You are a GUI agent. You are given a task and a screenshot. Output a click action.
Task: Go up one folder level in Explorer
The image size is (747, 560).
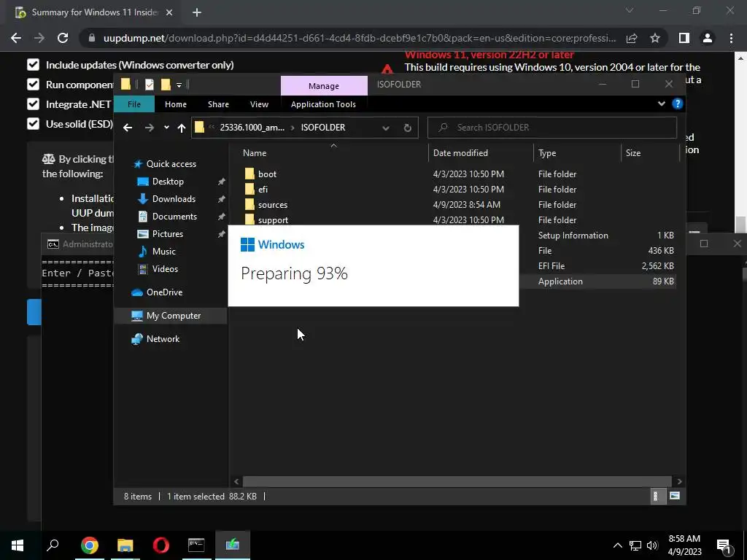181,128
